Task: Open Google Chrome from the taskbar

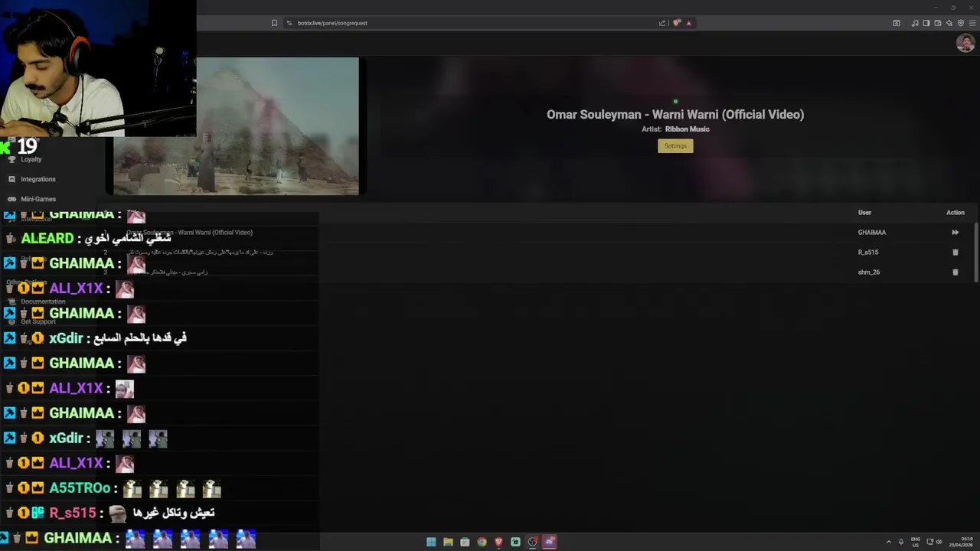Action: click(482, 542)
